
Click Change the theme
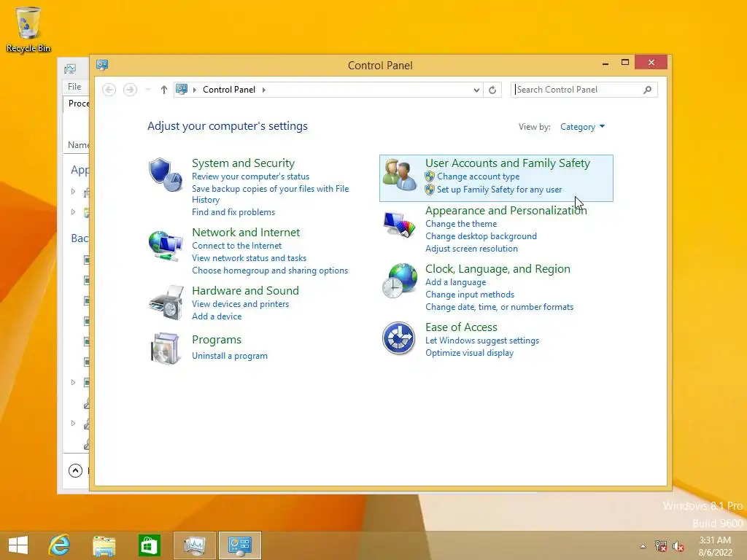(x=461, y=224)
